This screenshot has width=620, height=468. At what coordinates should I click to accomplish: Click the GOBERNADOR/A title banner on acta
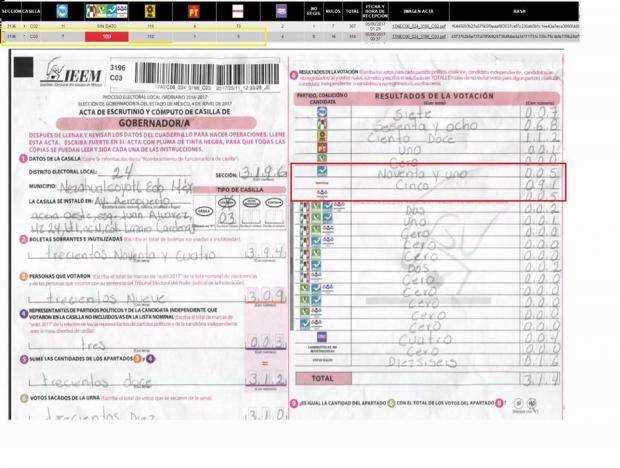[156, 123]
